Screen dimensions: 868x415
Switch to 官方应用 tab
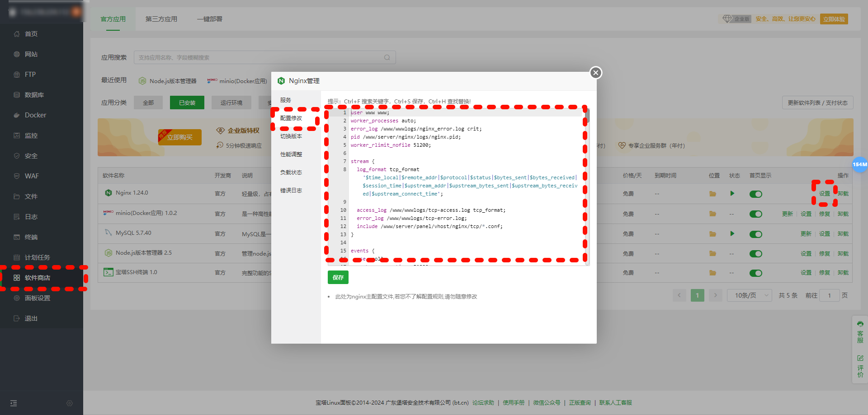pos(113,19)
